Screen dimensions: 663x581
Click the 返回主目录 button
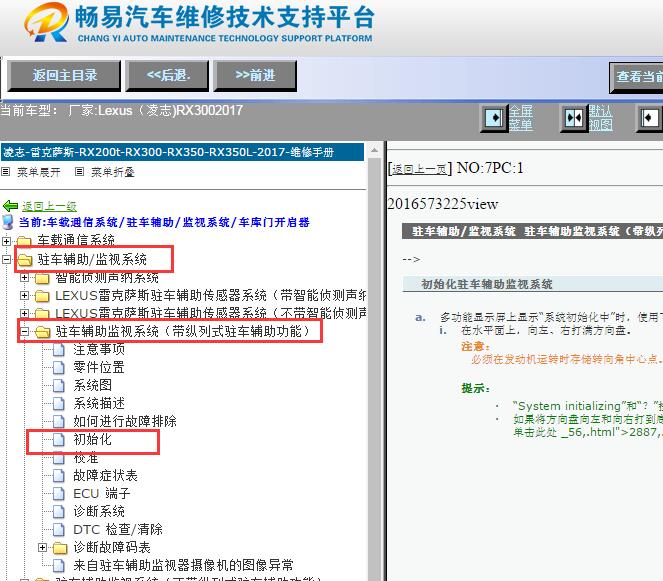[x=64, y=76]
